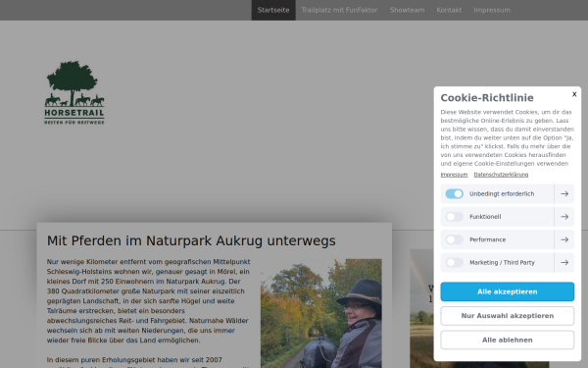Click the Alle ablehnen button

point(508,340)
